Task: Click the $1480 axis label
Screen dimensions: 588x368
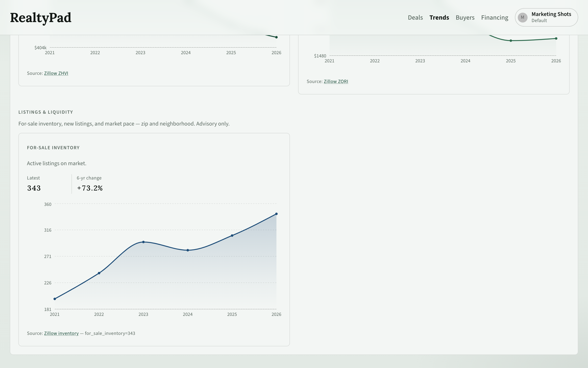Action: [320, 56]
